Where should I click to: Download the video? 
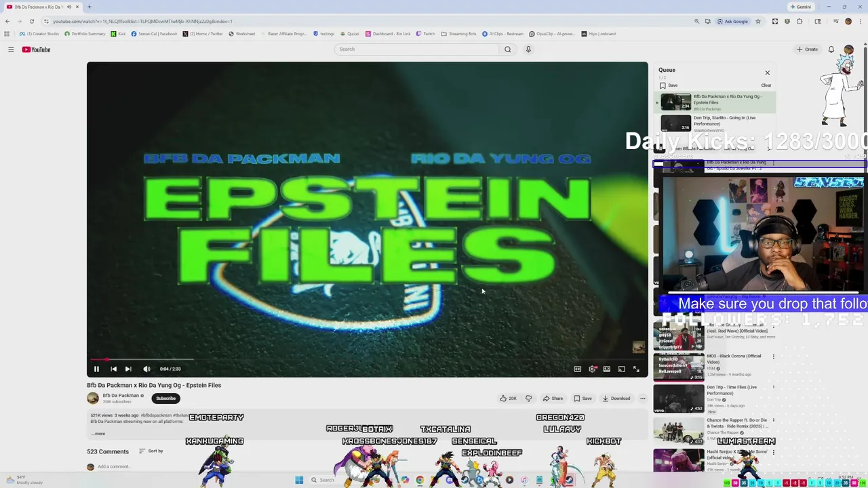pos(616,399)
